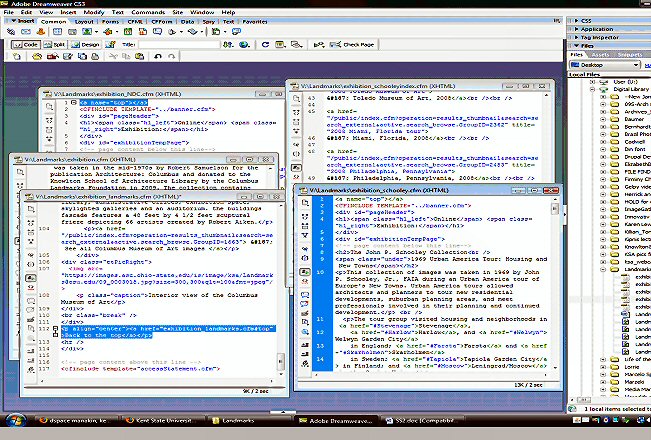Open the File Management icon menu
This screenshot has width=651, height=440.
point(228,44)
